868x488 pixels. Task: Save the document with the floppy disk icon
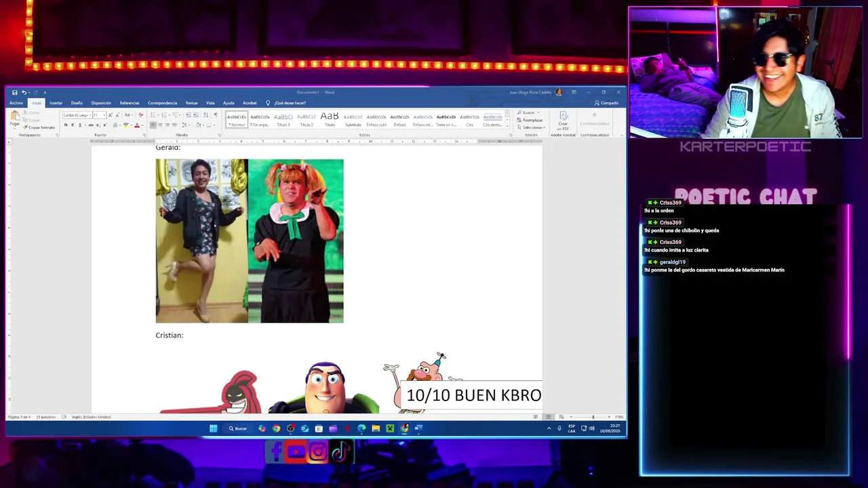(14, 92)
